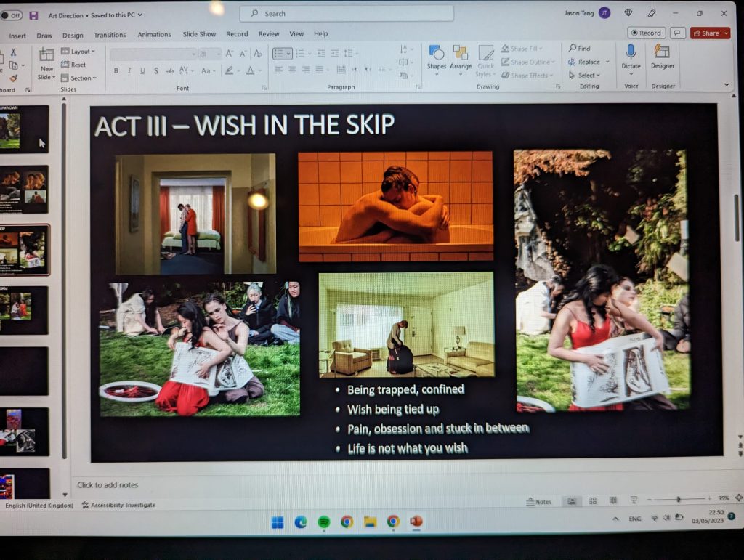Click the zoom slider handle
The width and height of the screenshot is (744, 560).
[x=679, y=499]
